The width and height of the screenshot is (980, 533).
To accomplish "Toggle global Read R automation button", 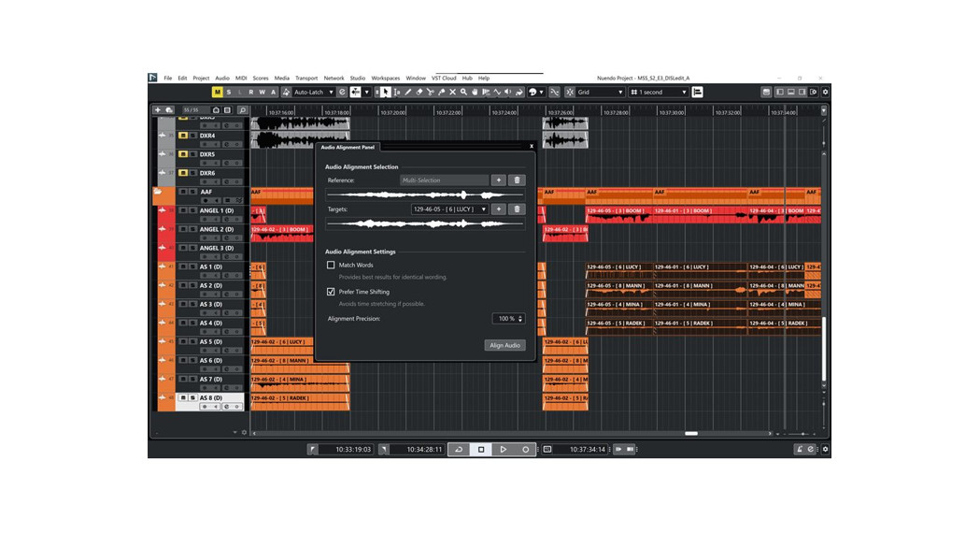I will [251, 92].
